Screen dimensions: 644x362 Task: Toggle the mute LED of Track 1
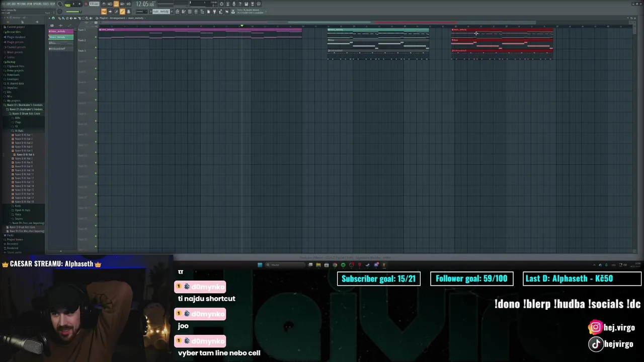tap(96, 37)
